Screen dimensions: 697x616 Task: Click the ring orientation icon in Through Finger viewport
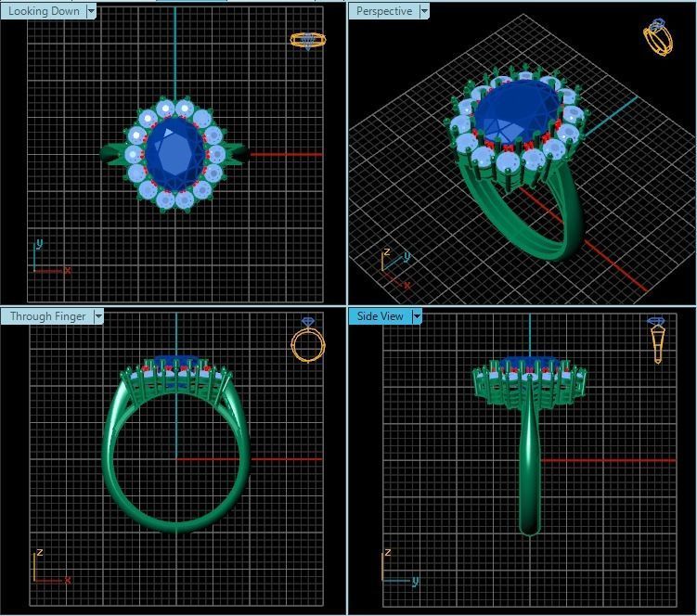coord(307,340)
